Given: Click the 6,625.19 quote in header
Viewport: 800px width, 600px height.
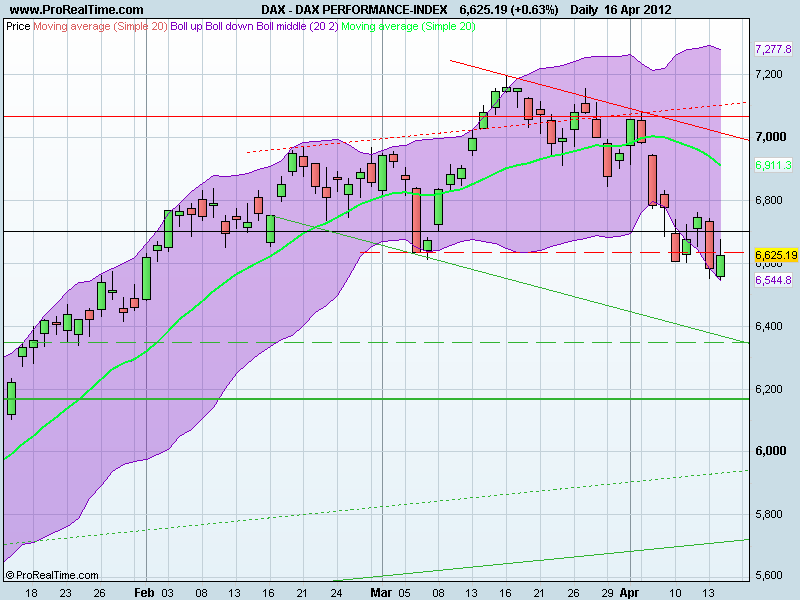Looking at the screenshot, I should 483,10.
